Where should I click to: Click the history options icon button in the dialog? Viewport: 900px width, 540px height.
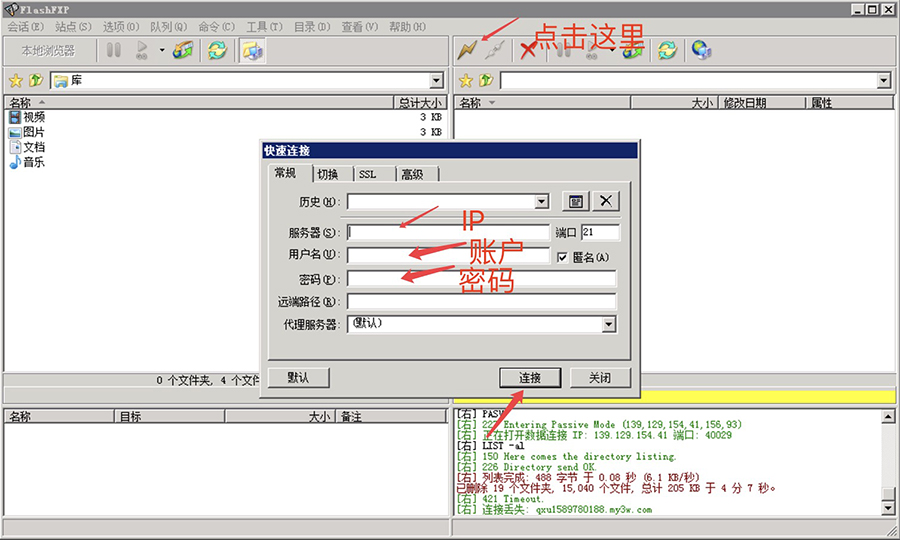pyautogui.click(x=575, y=201)
